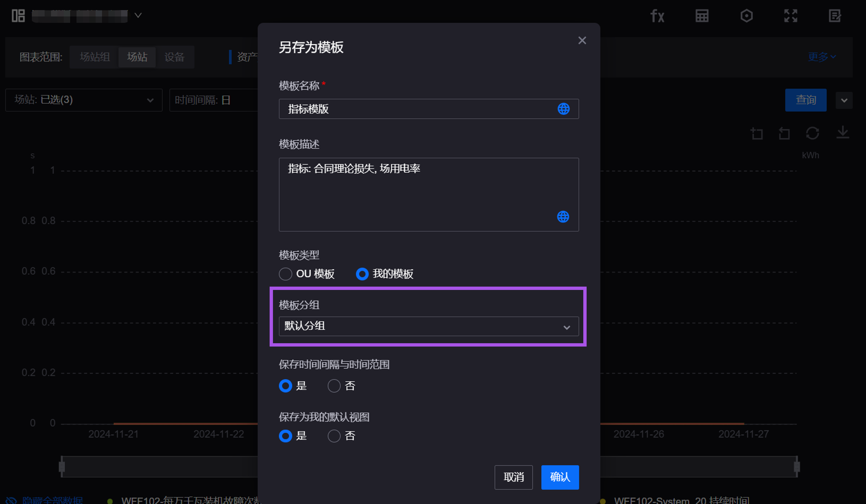Click the chart download icon
This screenshot has height=504, width=866.
(x=843, y=133)
